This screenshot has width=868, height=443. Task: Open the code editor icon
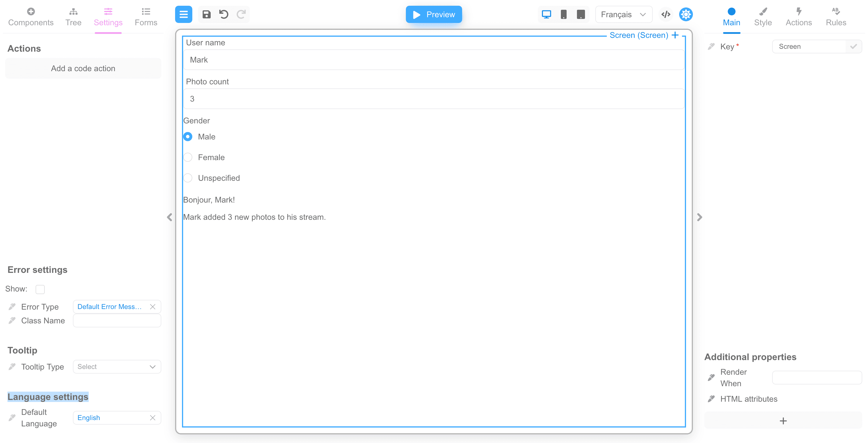pyautogui.click(x=666, y=14)
